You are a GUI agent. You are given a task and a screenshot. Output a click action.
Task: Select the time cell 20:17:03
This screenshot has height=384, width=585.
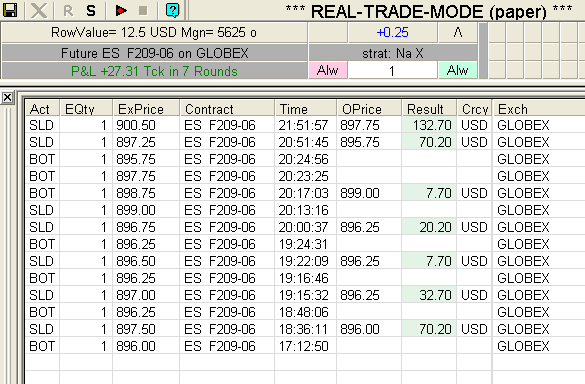click(306, 193)
